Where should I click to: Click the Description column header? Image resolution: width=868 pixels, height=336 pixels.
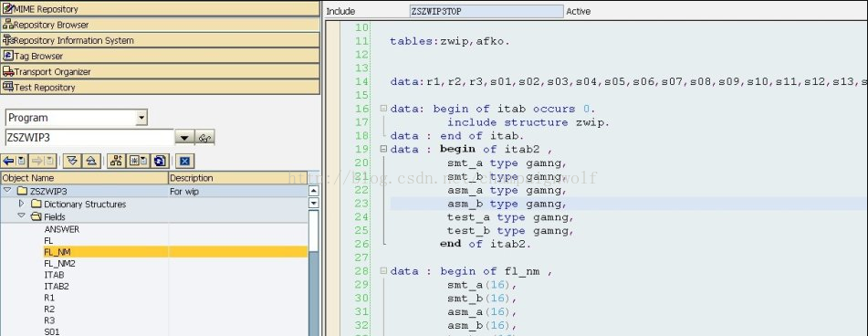238,178
